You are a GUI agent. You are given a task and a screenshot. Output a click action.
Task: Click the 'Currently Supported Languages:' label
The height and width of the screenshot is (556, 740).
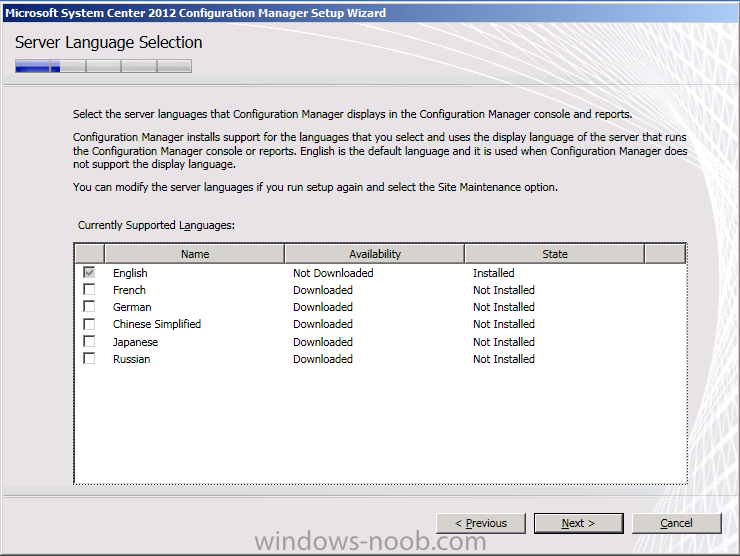pos(156,225)
